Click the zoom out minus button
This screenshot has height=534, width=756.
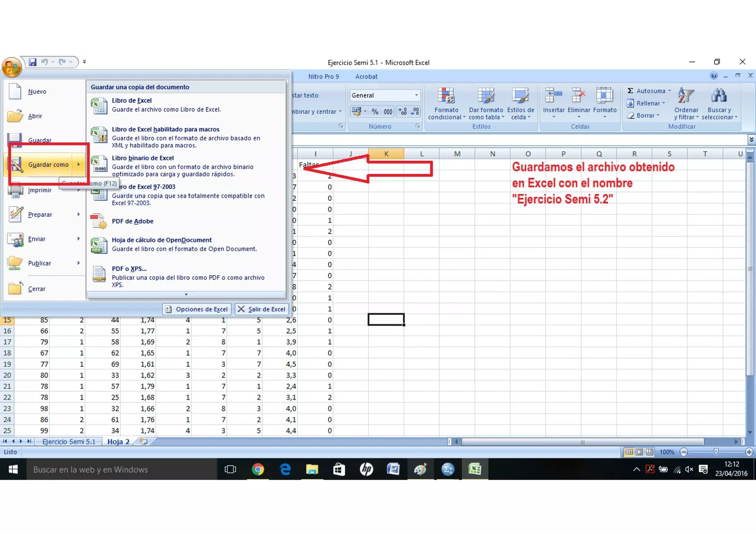click(684, 452)
